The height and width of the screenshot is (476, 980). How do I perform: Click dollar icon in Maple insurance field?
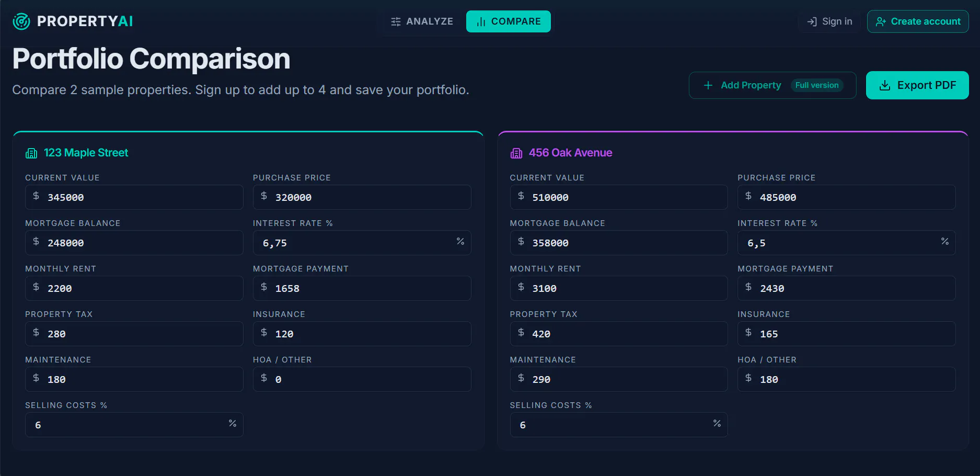click(x=264, y=332)
